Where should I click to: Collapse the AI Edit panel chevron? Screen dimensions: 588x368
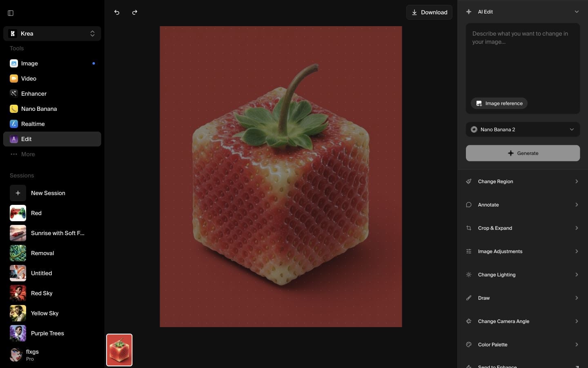point(577,12)
